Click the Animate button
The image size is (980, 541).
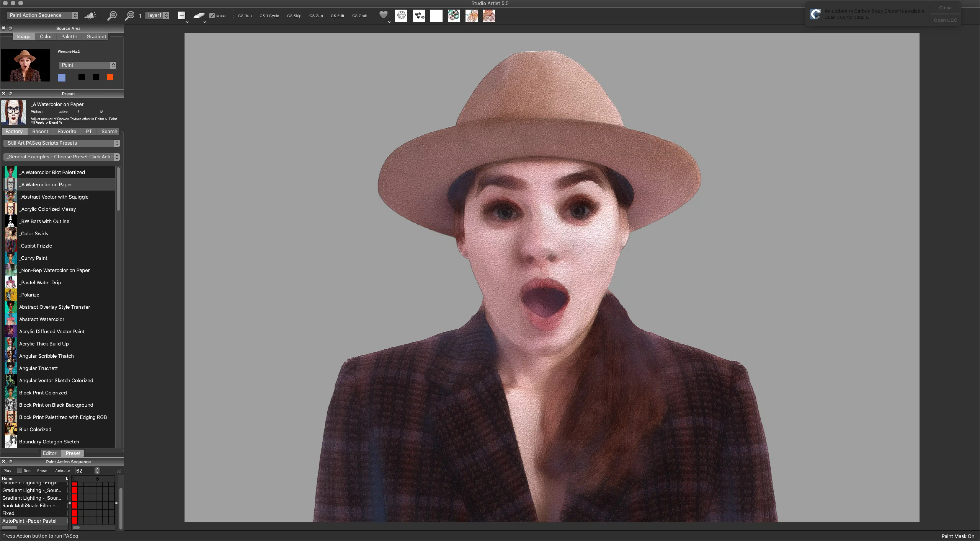click(62, 471)
